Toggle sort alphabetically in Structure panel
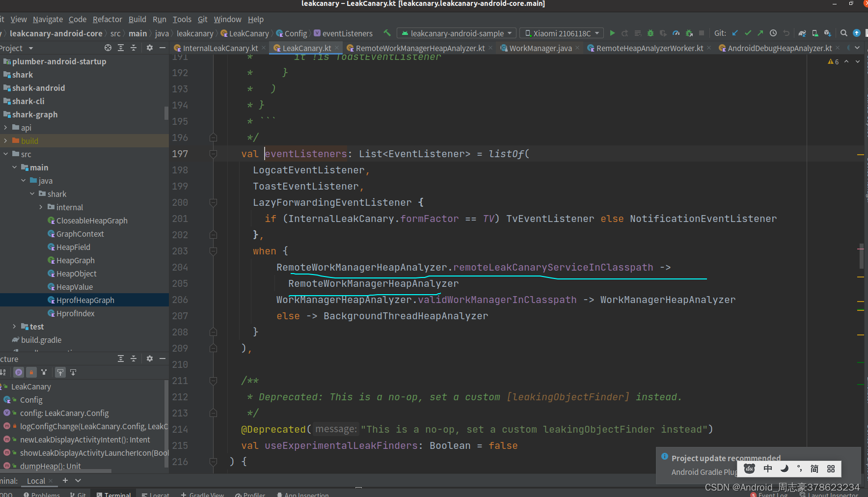 (3, 372)
